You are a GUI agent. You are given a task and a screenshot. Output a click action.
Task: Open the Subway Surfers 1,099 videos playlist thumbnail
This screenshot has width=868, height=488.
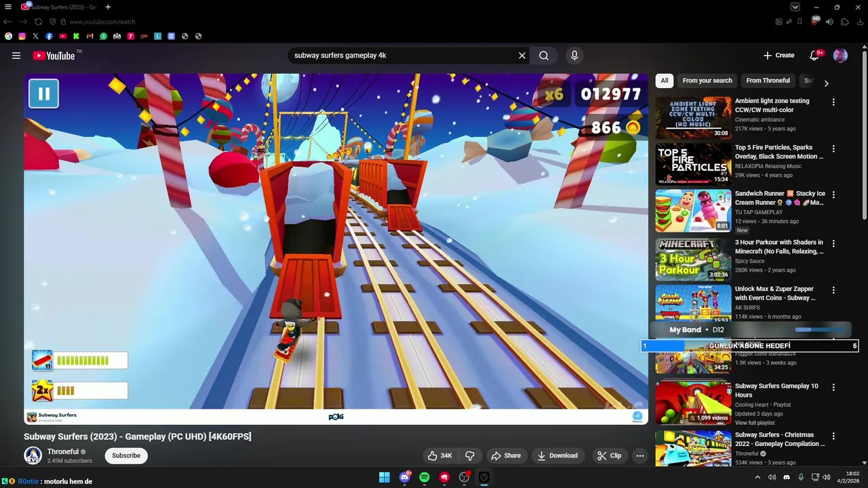[693, 403]
